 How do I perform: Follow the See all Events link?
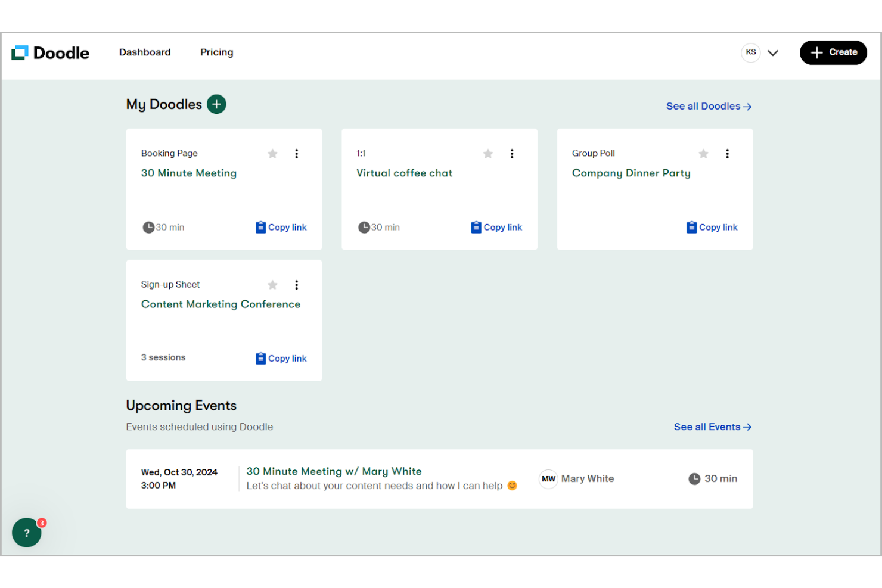pos(713,427)
